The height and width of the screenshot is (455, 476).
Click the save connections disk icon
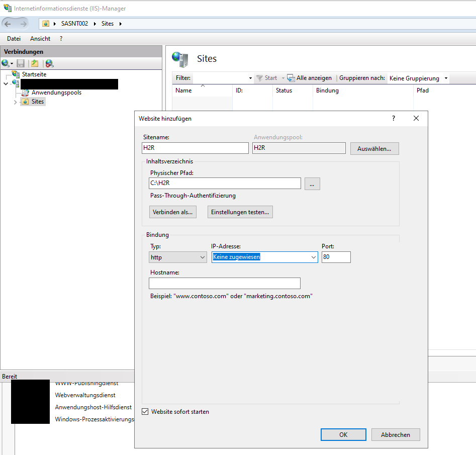tap(21, 63)
